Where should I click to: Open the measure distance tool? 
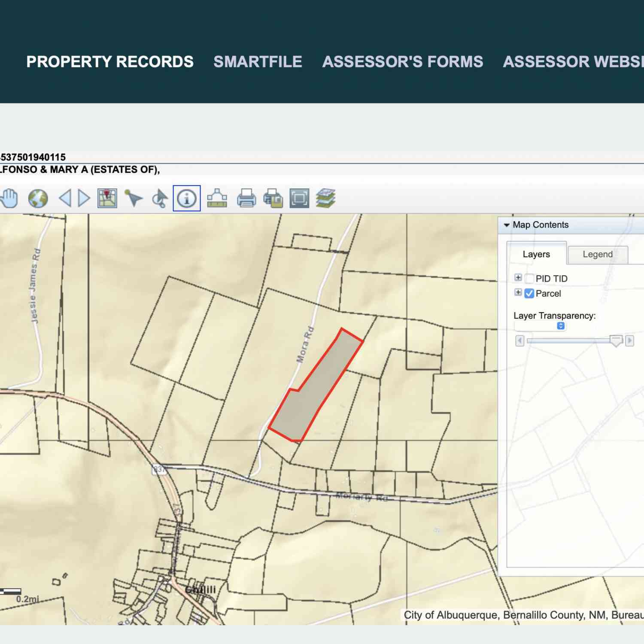coord(217,198)
